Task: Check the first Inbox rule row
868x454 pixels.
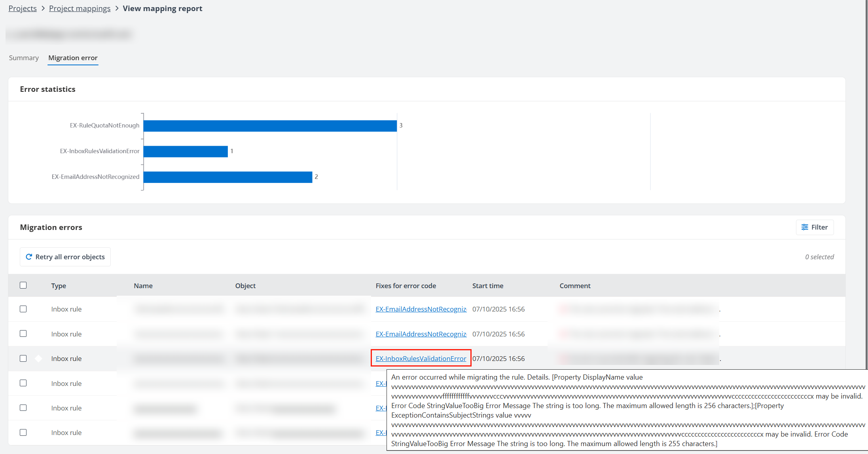Action: point(23,309)
